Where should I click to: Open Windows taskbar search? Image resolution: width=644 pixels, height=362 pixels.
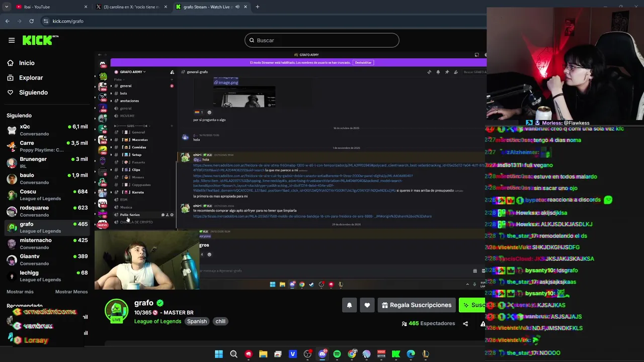coord(233,354)
